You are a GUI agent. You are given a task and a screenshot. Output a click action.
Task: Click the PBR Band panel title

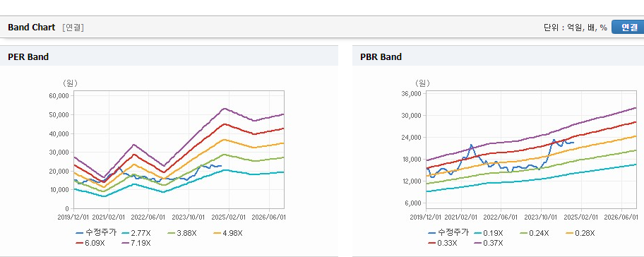coord(381,57)
